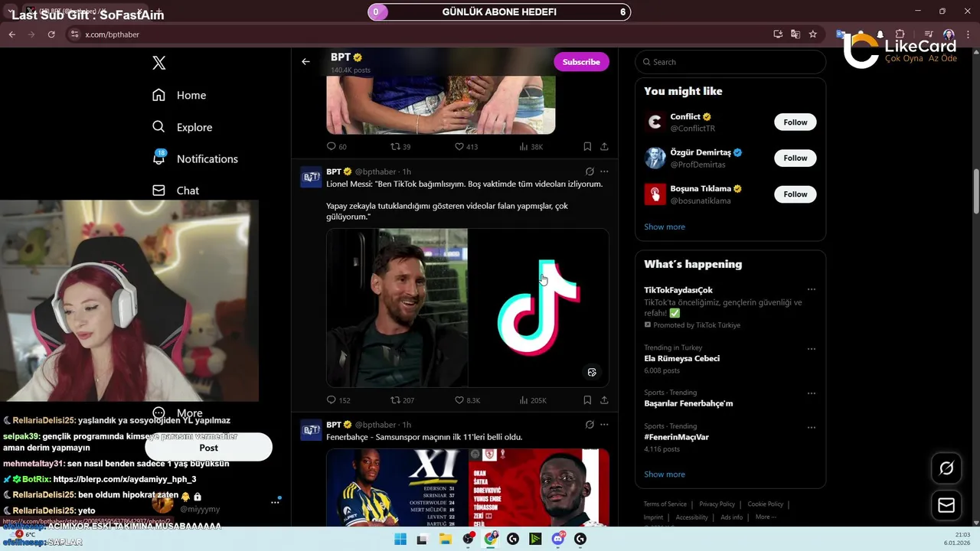Open the Privacy Policy link

(x=717, y=504)
